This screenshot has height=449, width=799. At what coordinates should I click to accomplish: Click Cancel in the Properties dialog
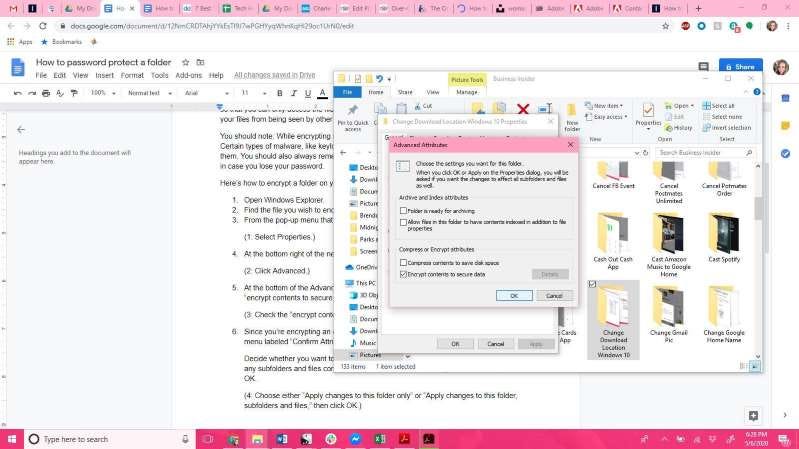tap(495, 344)
